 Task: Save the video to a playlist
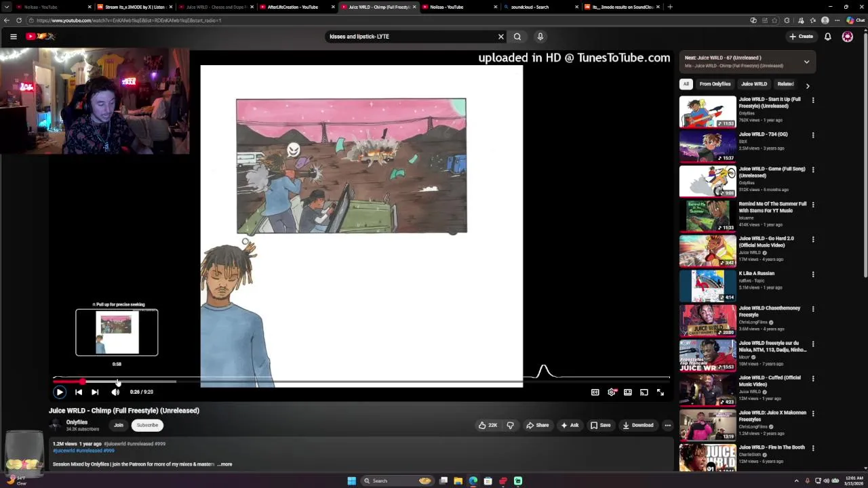pyautogui.click(x=601, y=425)
